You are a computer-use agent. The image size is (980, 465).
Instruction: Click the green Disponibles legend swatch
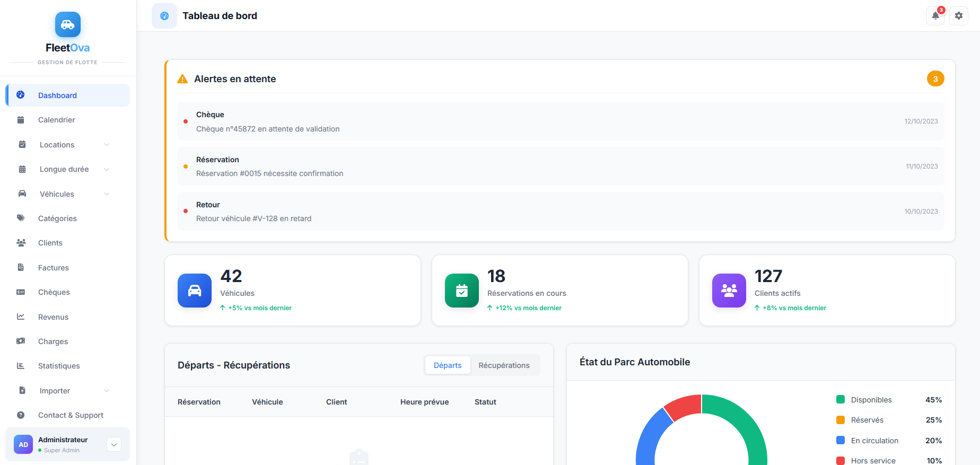(841, 400)
